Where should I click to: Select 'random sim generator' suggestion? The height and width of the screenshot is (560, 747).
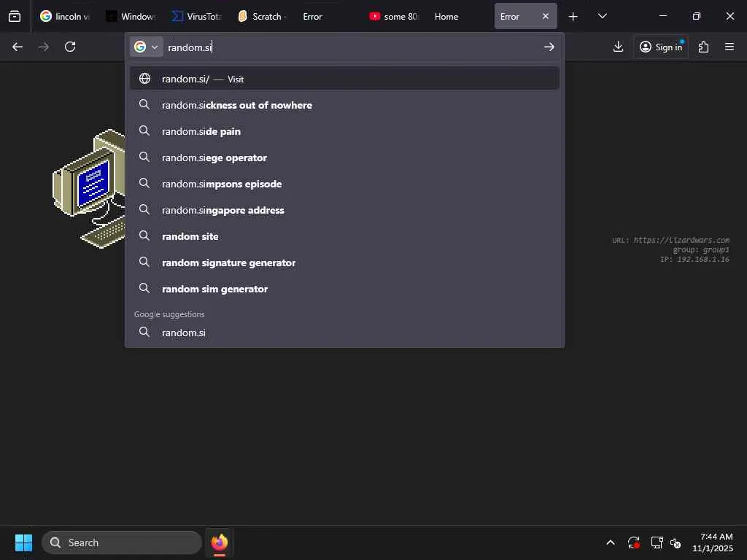[x=344, y=289]
